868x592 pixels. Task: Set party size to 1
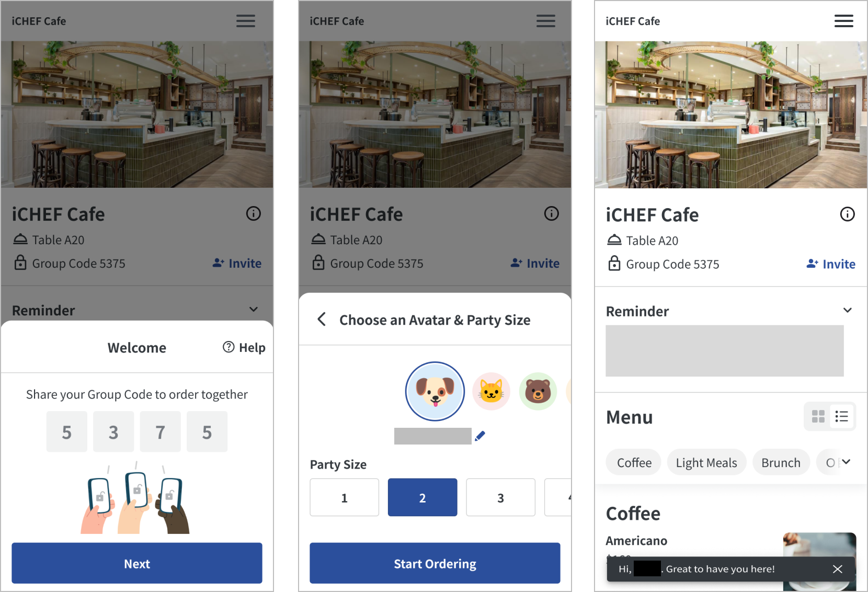(344, 497)
